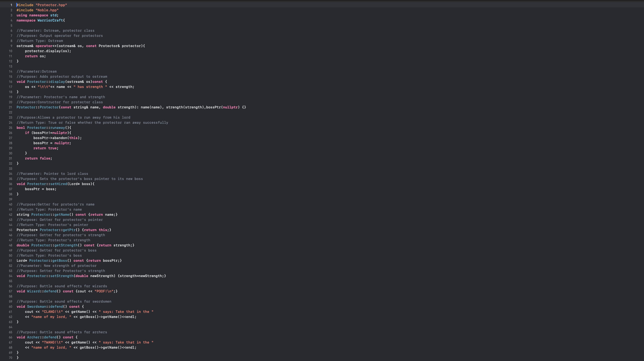Click the protector.display(os) call
The image size is (644, 361).
[x=47, y=51]
